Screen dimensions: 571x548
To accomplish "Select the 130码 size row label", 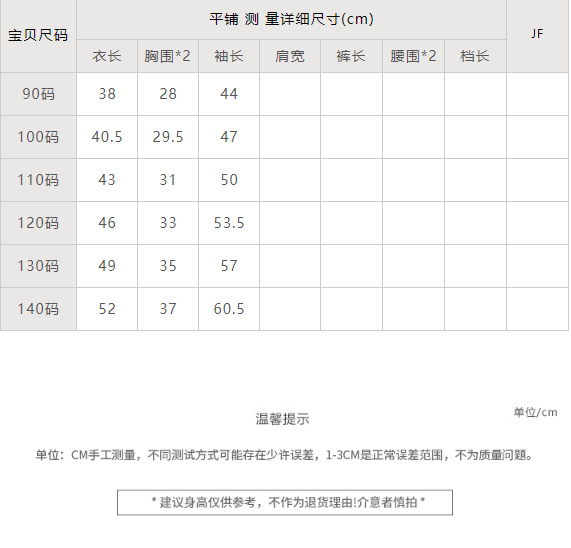I will coord(38,266).
